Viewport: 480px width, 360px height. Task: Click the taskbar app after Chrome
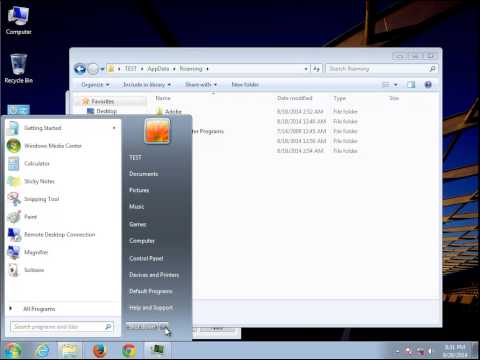pyautogui.click(x=157, y=350)
